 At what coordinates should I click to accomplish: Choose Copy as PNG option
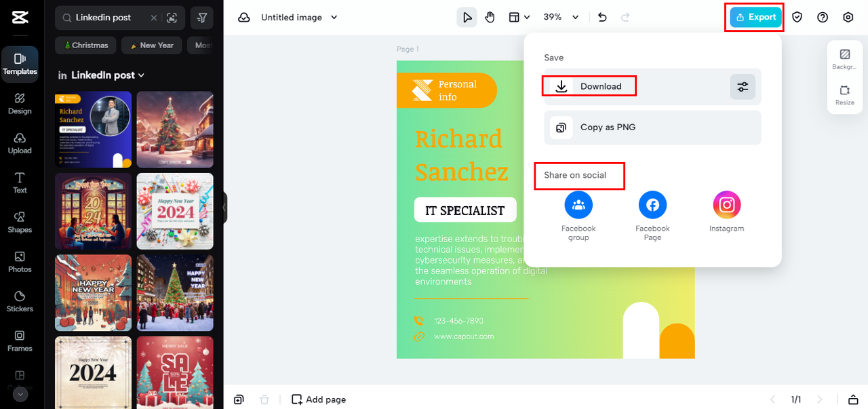[652, 128]
